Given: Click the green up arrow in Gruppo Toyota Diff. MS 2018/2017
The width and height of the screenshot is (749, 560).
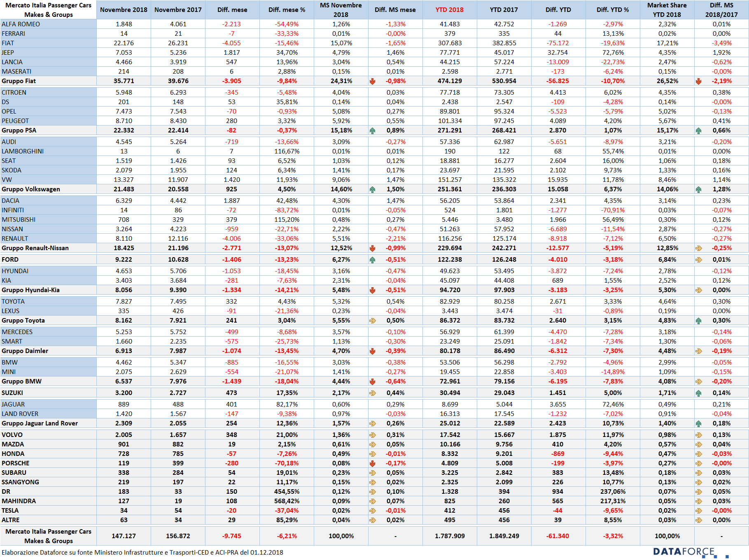Looking at the screenshot, I should (x=698, y=321).
